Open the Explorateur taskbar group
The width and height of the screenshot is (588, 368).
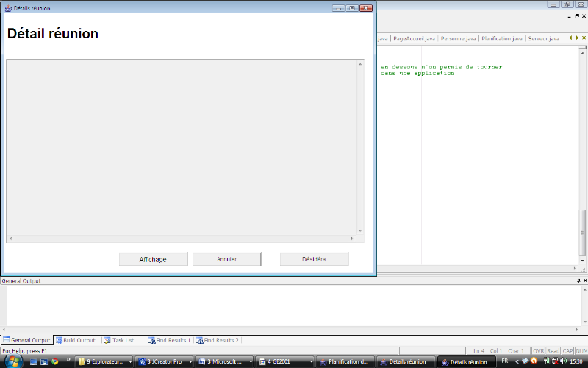[x=104, y=361]
